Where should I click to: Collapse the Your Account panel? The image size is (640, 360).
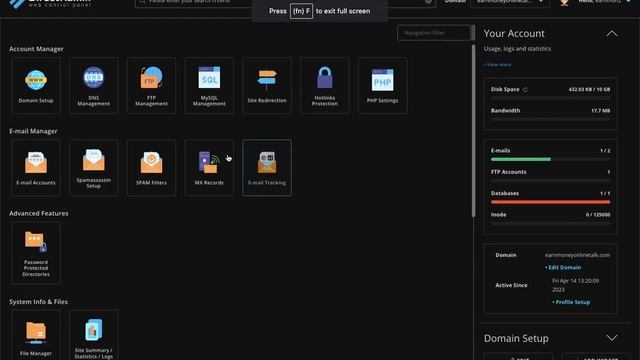[x=611, y=33]
